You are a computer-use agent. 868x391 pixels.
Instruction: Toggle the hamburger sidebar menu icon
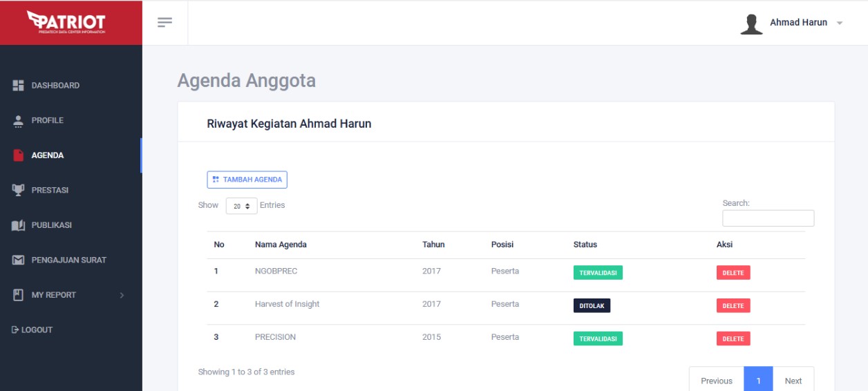pos(164,23)
